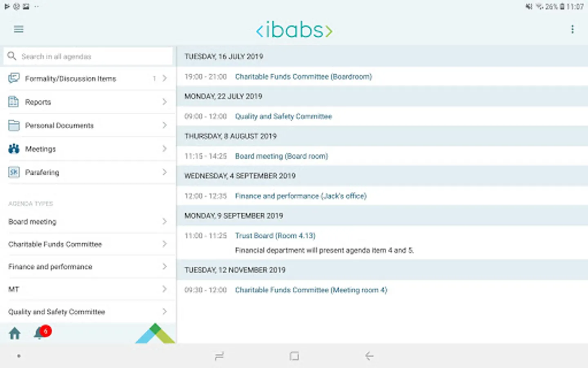
Task: Click the 19:00 - 21:00 time slot
Action: (x=205, y=76)
